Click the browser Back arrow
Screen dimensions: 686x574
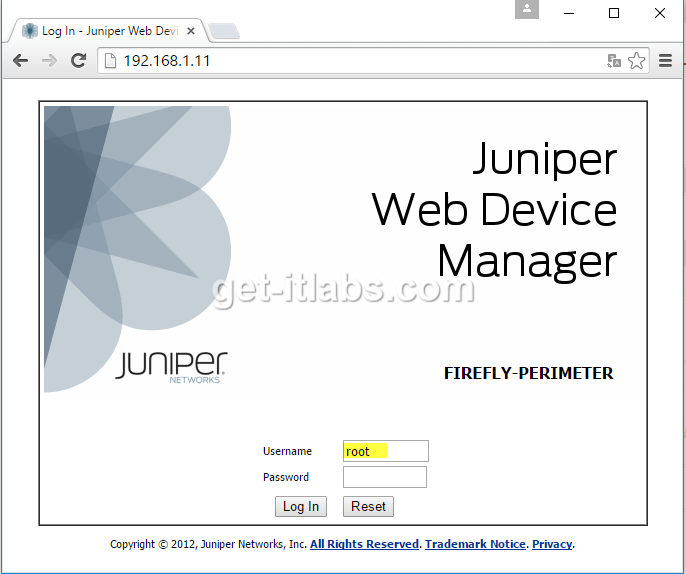[20, 61]
